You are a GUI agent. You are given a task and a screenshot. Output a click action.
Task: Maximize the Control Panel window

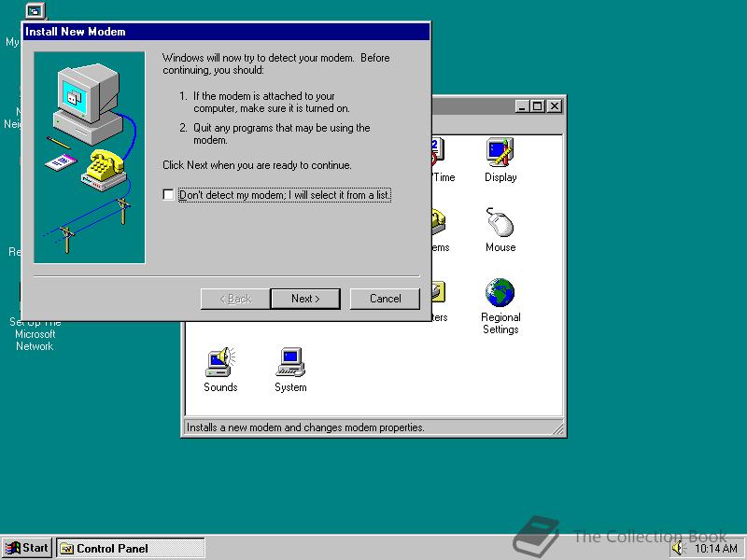(x=538, y=106)
